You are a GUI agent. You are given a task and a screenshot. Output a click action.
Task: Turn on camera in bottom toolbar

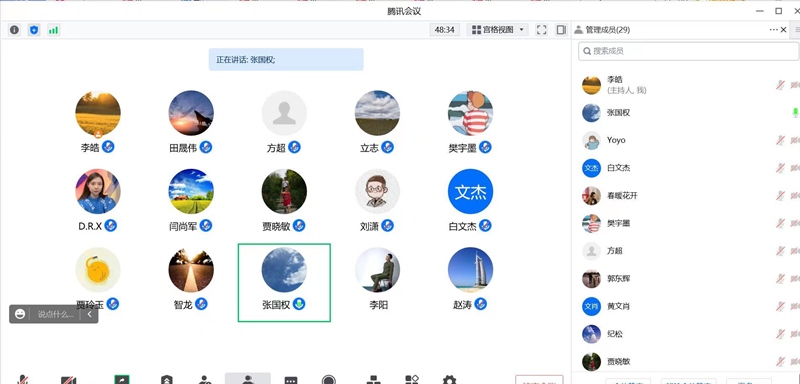click(x=68, y=379)
